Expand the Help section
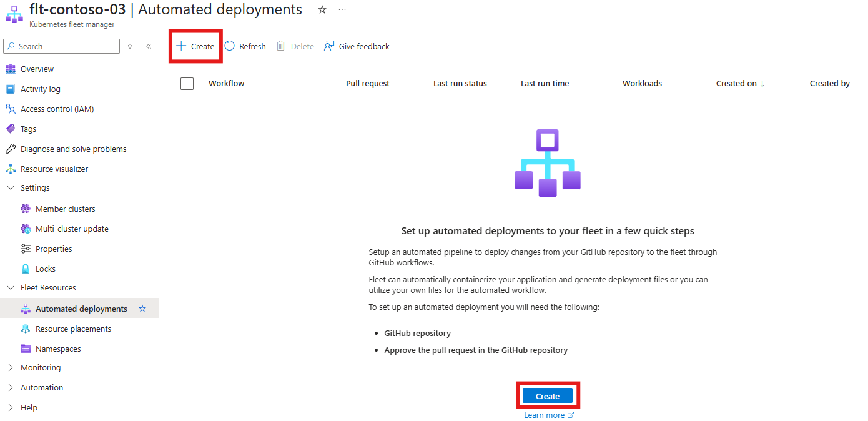Image resolution: width=868 pixels, height=421 pixels. (10, 407)
